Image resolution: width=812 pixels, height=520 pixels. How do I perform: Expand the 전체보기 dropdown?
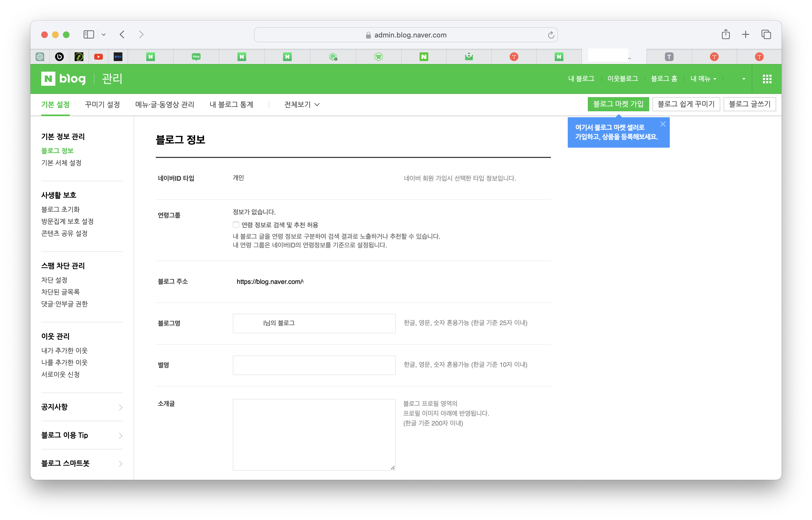point(302,105)
